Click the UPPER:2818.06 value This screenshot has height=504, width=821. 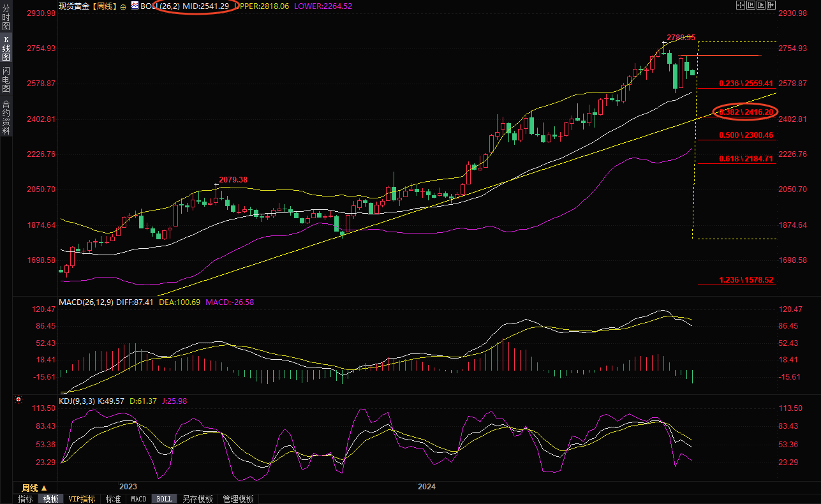click(262, 6)
